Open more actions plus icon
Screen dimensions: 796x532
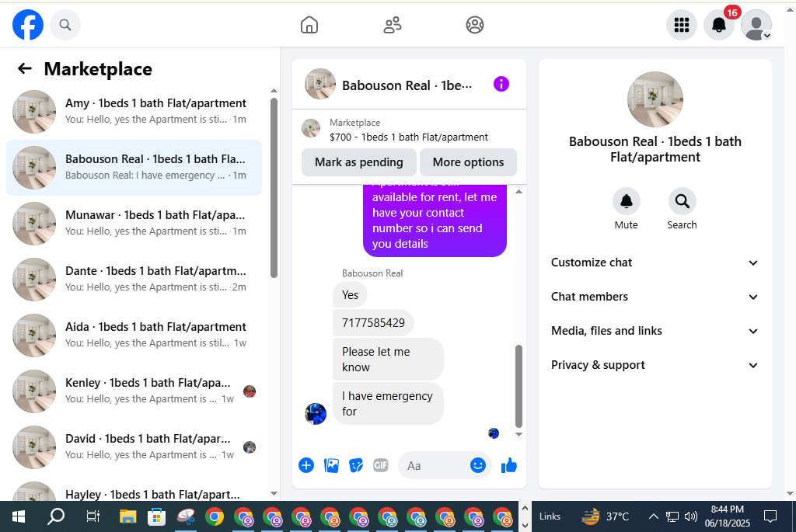click(306, 465)
